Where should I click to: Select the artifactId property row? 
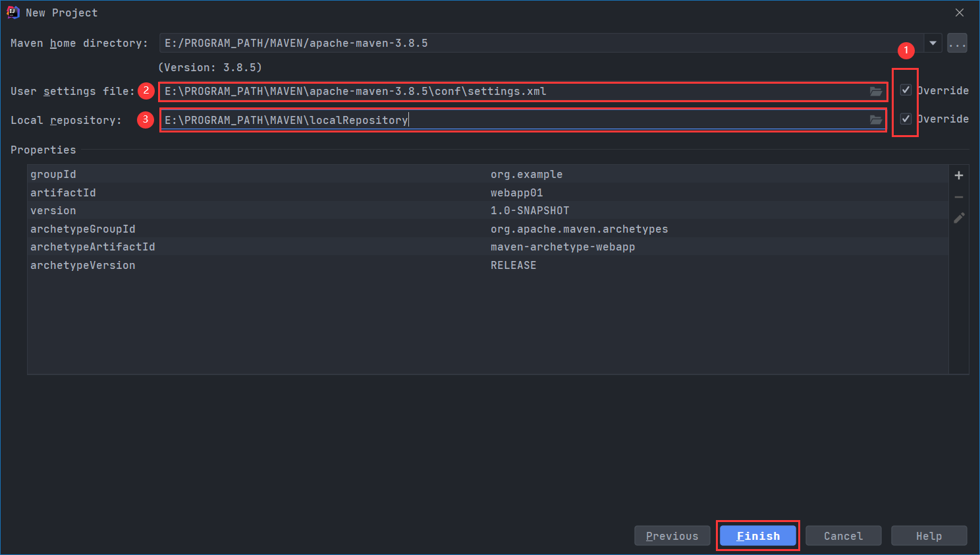(488, 192)
